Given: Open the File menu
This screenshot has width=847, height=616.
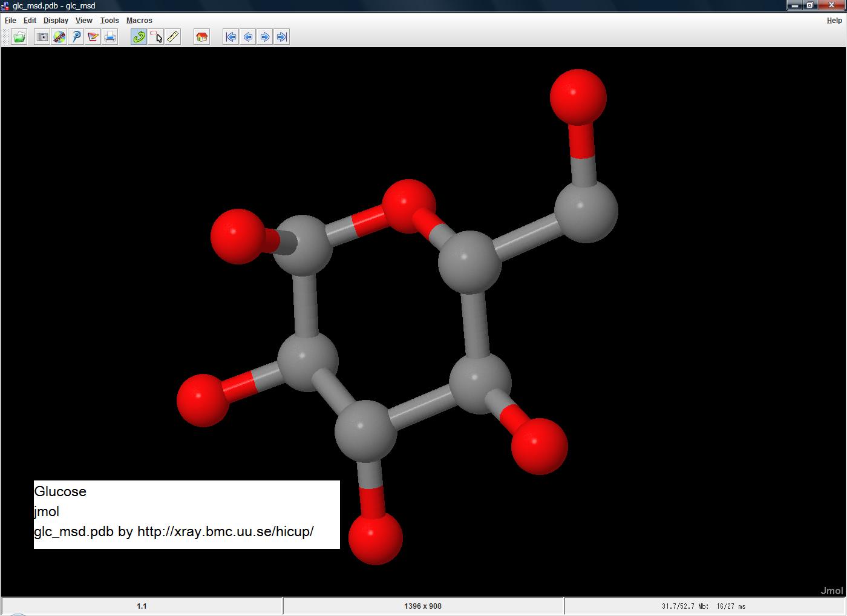Looking at the screenshot, I should 10,21.
